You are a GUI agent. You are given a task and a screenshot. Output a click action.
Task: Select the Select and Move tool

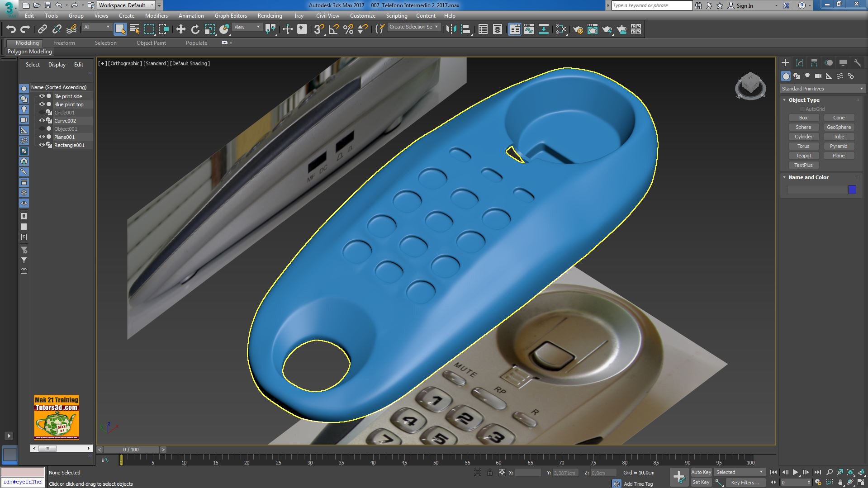[180, 29]
